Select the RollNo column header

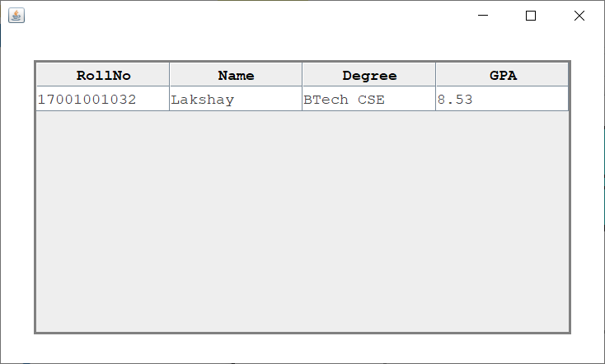point(103,75)
